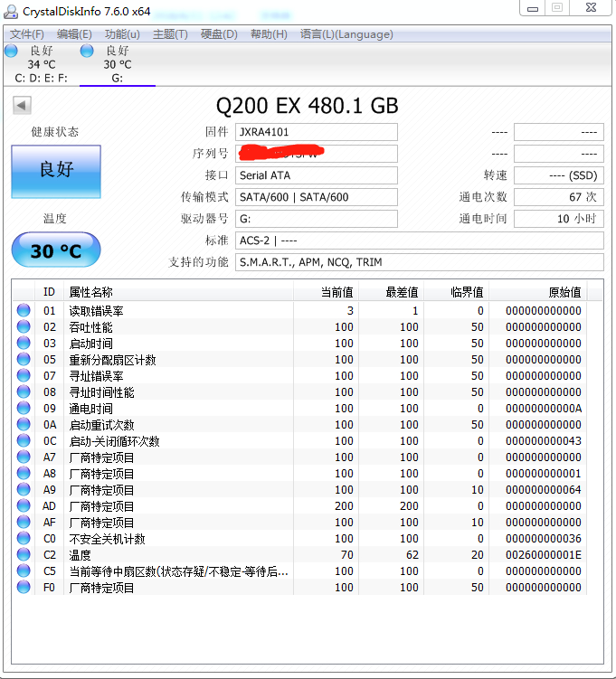Open the 功能(u) menu

pyautogui.click(x=122, y=34)
